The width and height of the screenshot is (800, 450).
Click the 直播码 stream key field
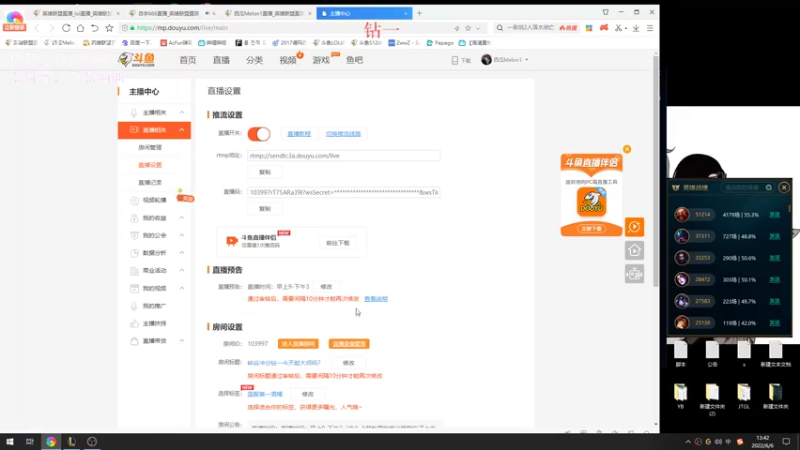[343, 192]
